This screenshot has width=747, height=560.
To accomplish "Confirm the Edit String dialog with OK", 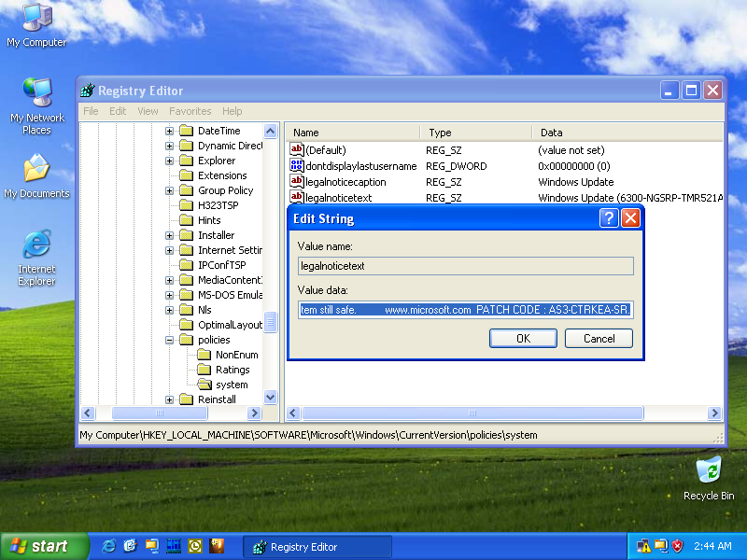I will [x=523, y=338].
